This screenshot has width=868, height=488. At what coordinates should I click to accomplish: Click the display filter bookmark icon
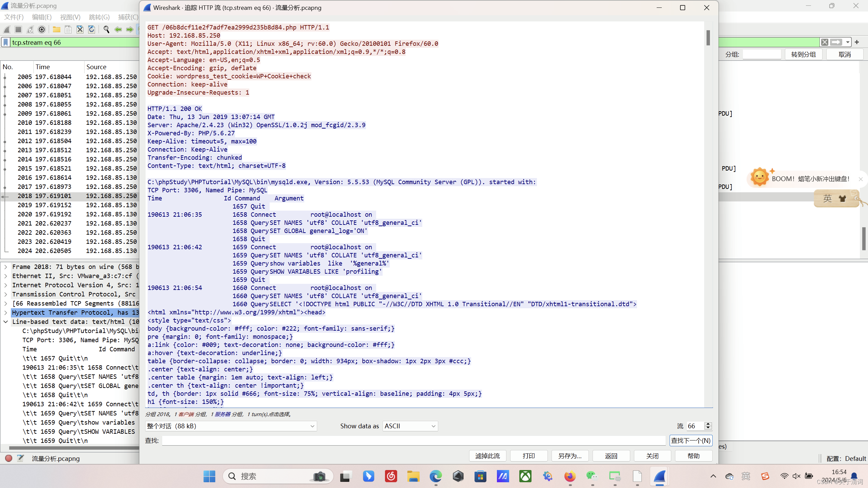point(6,42)
